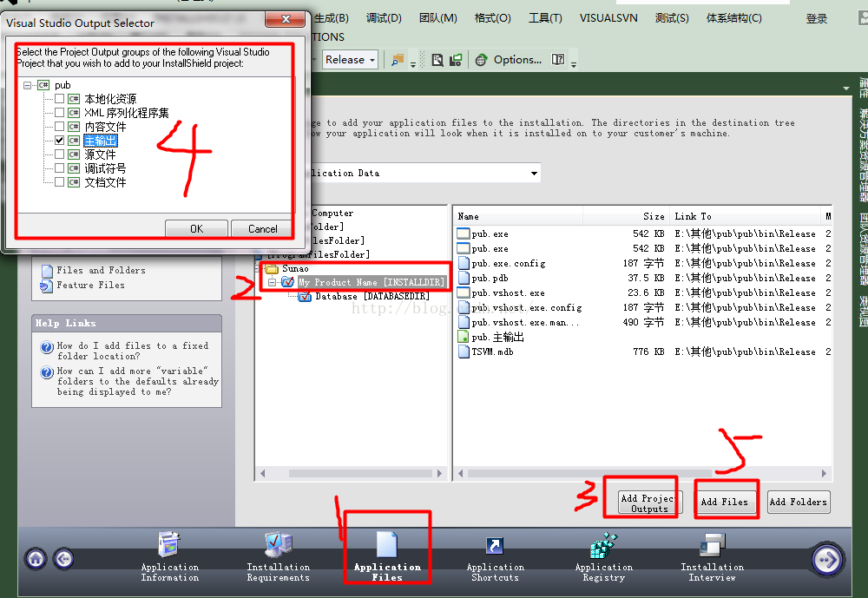This screenshot has height=598, width=868.
Task: Select the Sunao folder icon in tree
Action: click(271, 269)
